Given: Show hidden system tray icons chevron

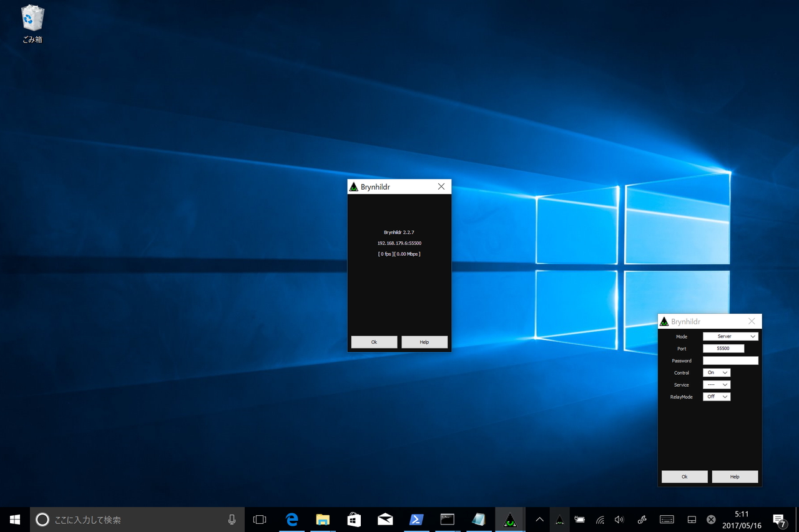Looking at the screenshot, I should tap(540, 520).
